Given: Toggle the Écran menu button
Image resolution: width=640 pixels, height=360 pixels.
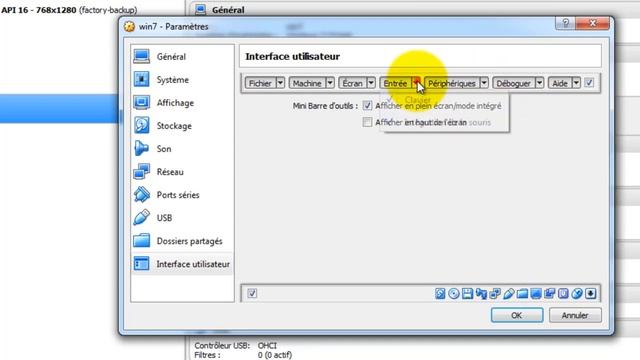Looking at the screenshot, I should click(x=353, y=83).
